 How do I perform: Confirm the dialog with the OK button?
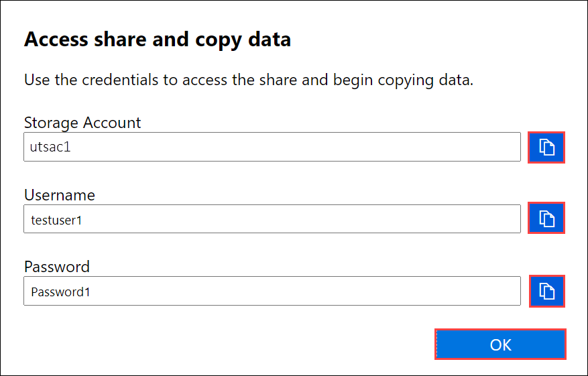(500, 344)
